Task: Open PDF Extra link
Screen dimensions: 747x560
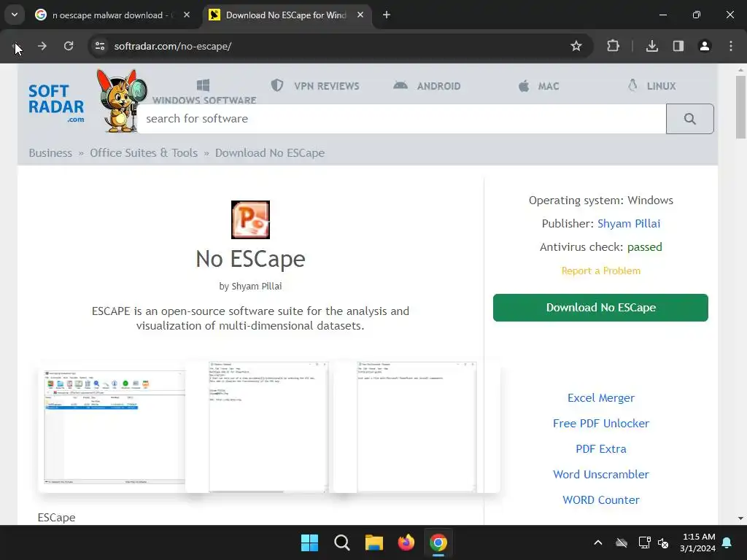Action: click(601, 449)
